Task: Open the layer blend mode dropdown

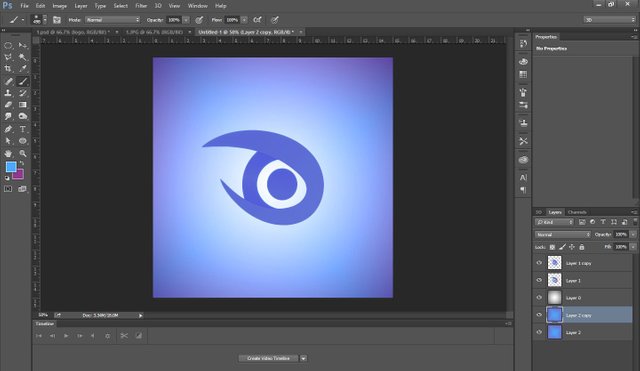Action: click(x=562, y=235)
